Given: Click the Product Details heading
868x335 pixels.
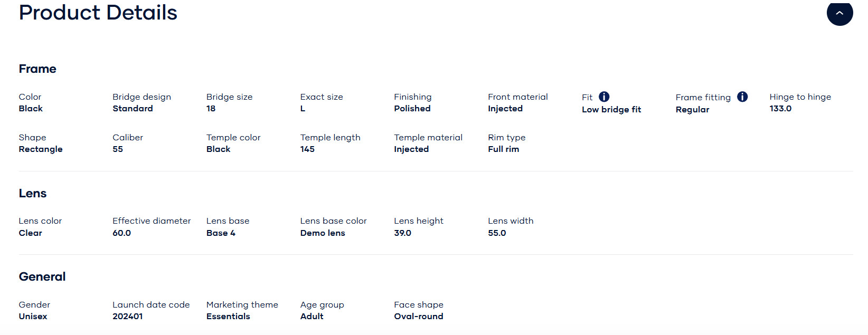Looking at the screenshot, I should point(98,13).
